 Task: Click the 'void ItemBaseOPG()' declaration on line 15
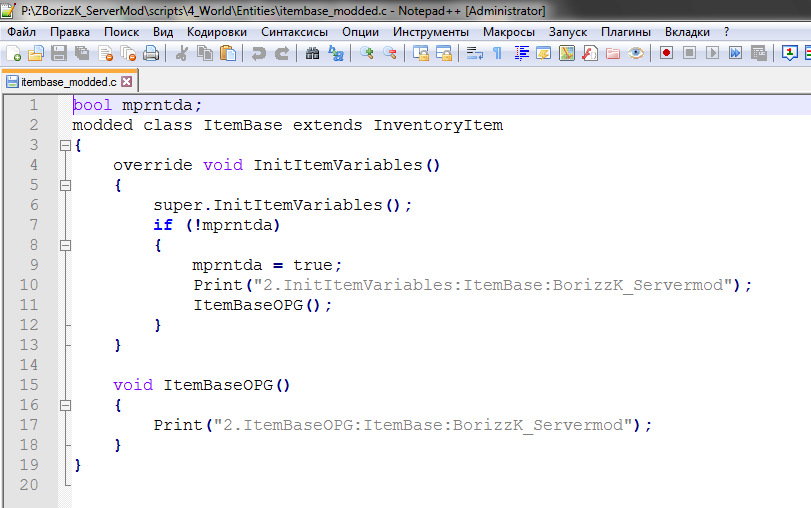click(202, 385)
